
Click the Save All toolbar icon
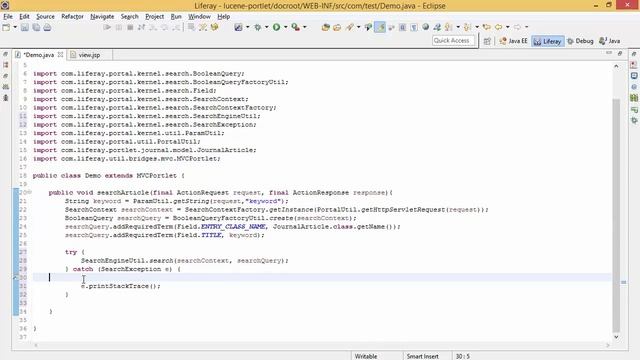[36, 27]
